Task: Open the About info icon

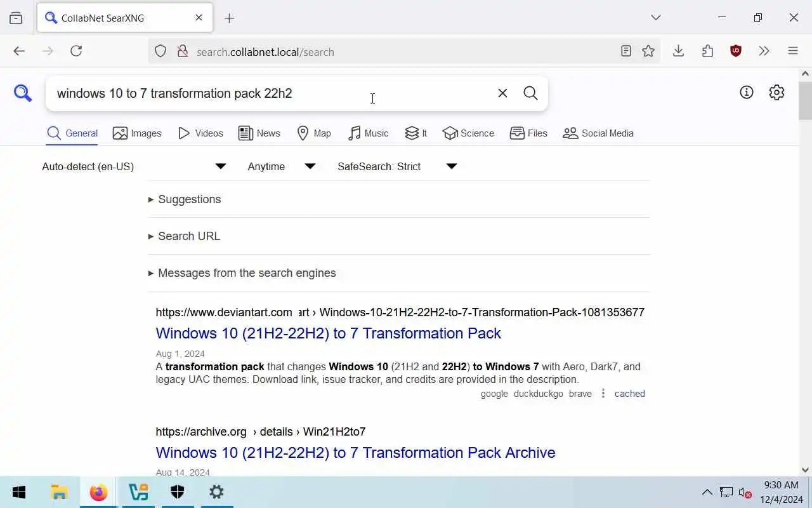Action: pos(747,93)
